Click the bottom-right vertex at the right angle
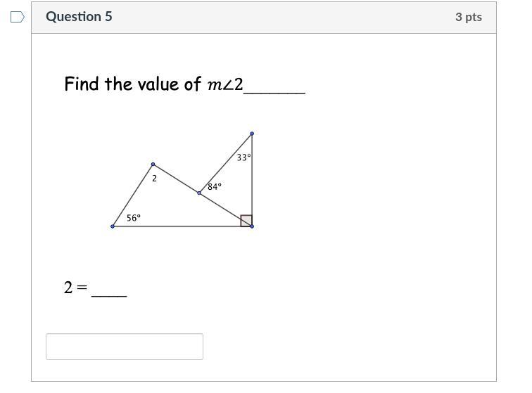Screen dimensions: 532x393 (252, 226)
